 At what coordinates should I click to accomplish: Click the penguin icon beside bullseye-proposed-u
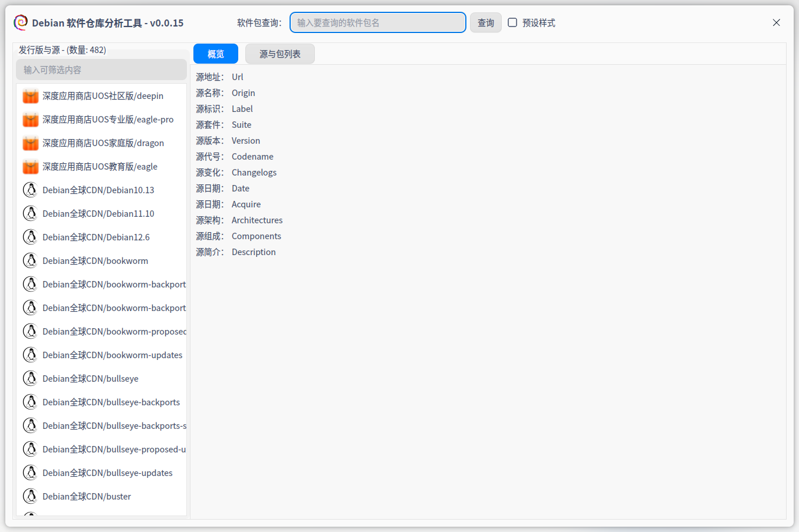pyautogui.click(x=30, y=449)
